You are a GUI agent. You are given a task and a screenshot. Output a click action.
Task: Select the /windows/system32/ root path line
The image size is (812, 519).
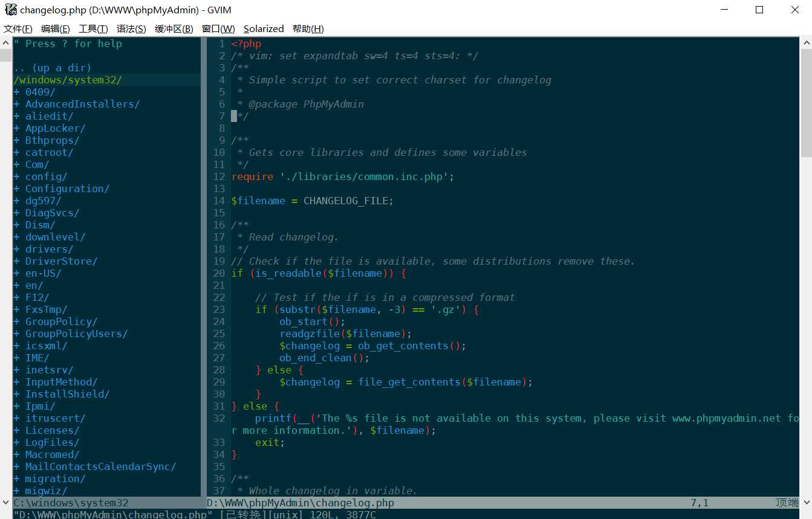pos(68,80)
